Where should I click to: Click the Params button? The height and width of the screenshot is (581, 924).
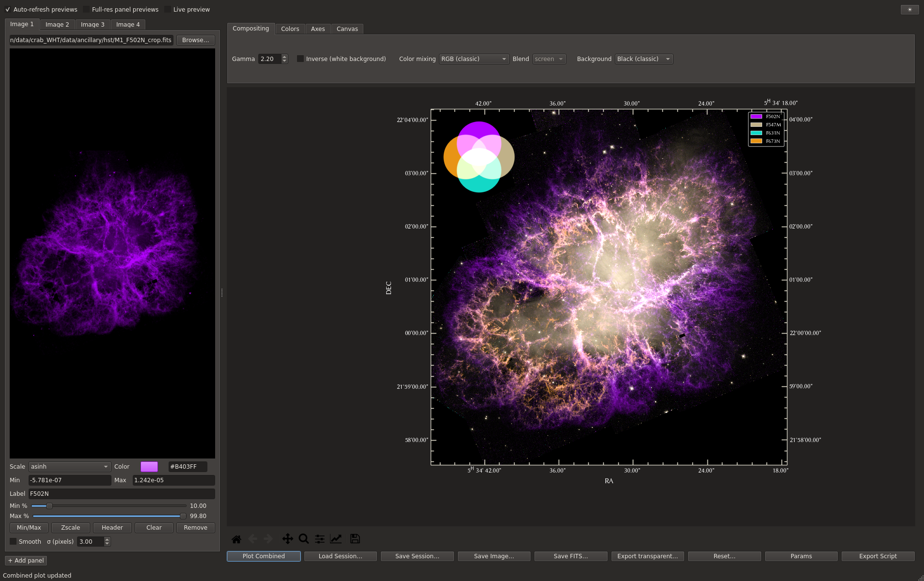[801, 556]
